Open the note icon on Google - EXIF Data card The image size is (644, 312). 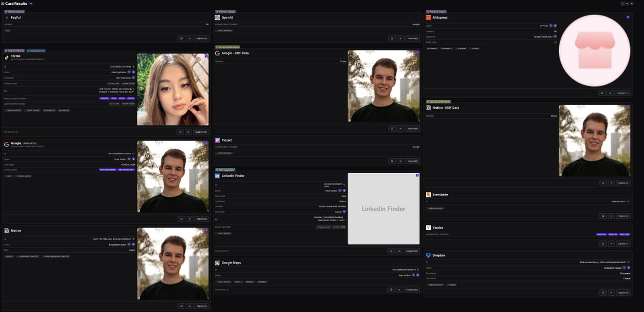tap(392, 129)
